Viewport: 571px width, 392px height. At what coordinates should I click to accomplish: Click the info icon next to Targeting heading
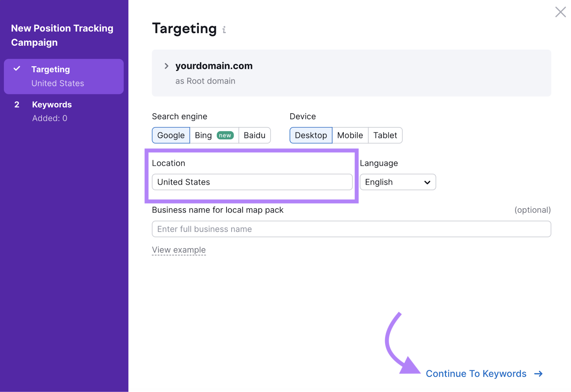point(224,30)
